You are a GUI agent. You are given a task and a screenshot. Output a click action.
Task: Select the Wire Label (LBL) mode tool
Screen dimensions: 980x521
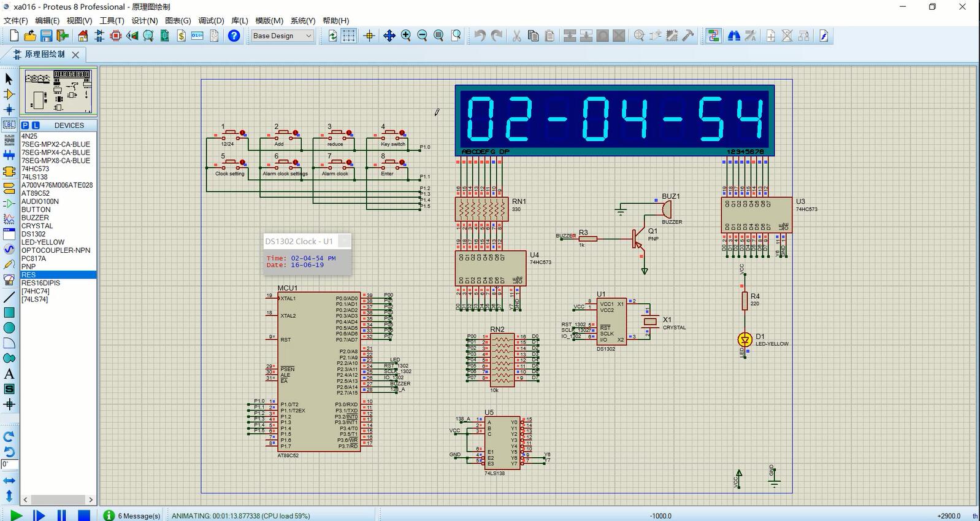pos(9,125)
